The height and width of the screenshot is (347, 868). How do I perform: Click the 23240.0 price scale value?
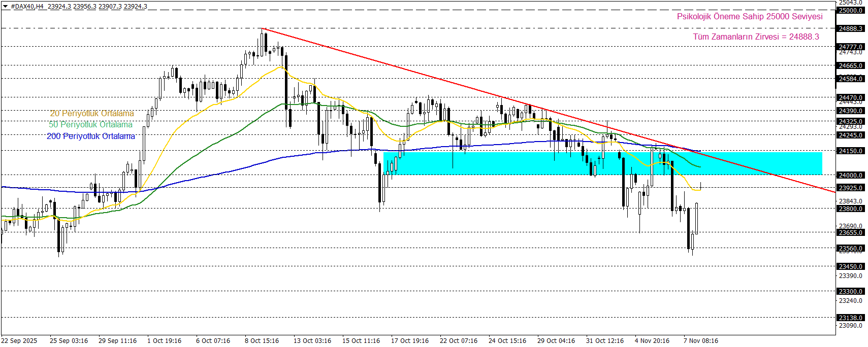(x=851, y=300)
